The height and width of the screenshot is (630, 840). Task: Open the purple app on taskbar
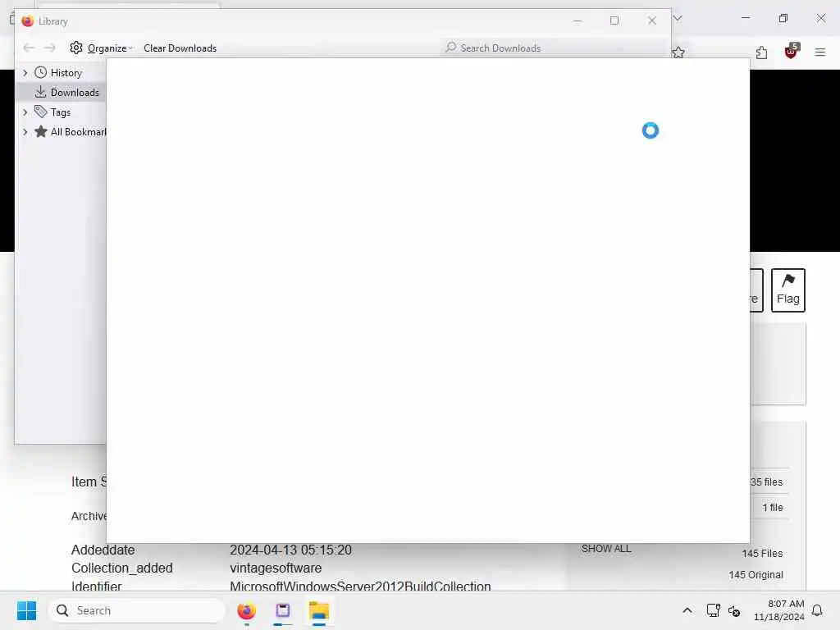click(x=283, y=610)
